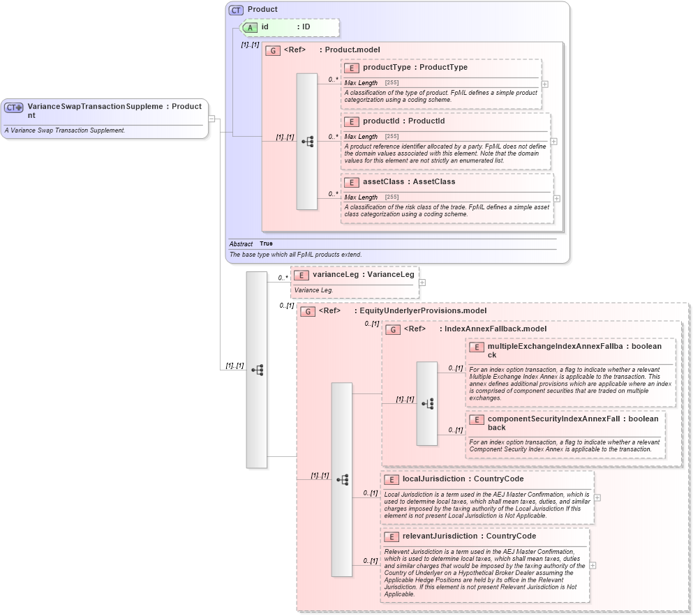Click the root VarianceSwapTransactionSupplement name
The image size is (693, 616).
pos(95,111)
